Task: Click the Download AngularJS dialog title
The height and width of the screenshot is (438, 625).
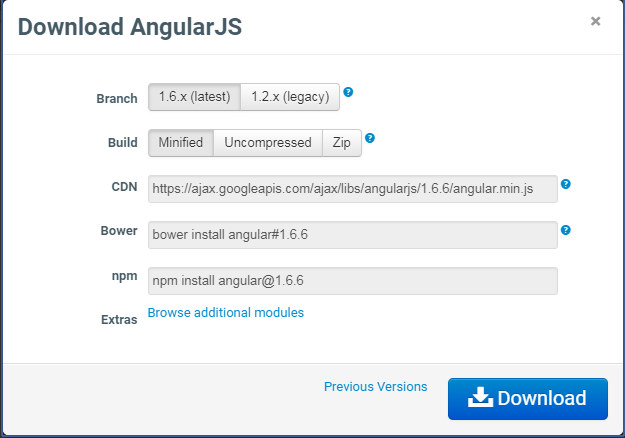Action: pyautogui.click(x=130, y=27)
